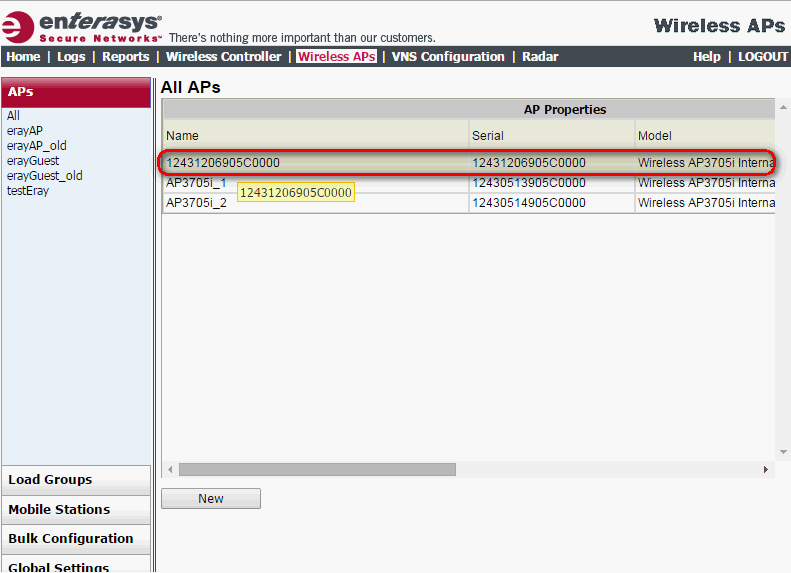Image resolution: width=791 pixels, height=573 pixels.
Task: Open Wireless Controller page
Action: (223, 56)
